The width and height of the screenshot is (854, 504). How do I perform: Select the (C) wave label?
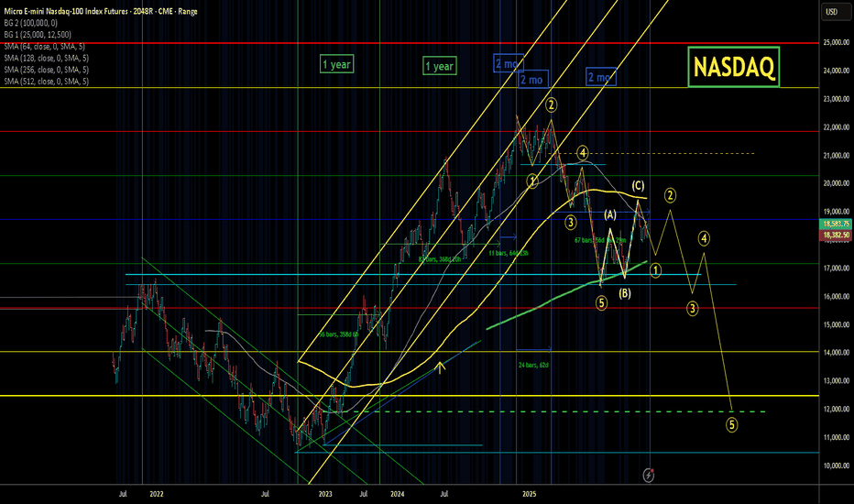[638, 186]
